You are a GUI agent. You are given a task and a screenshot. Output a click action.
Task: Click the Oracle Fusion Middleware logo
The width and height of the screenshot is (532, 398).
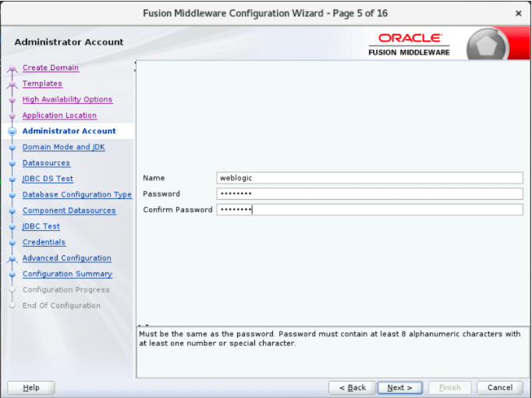[x=410, y=44]
